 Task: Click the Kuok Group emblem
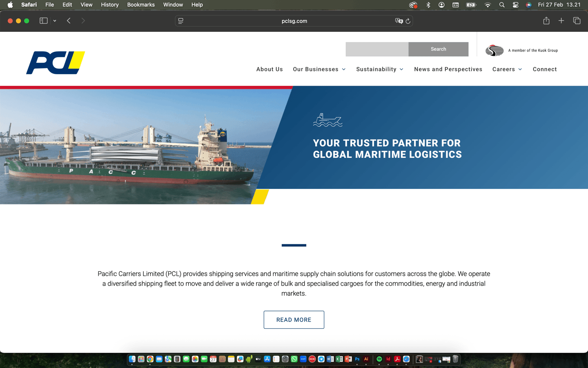click(x=494, y=50)
